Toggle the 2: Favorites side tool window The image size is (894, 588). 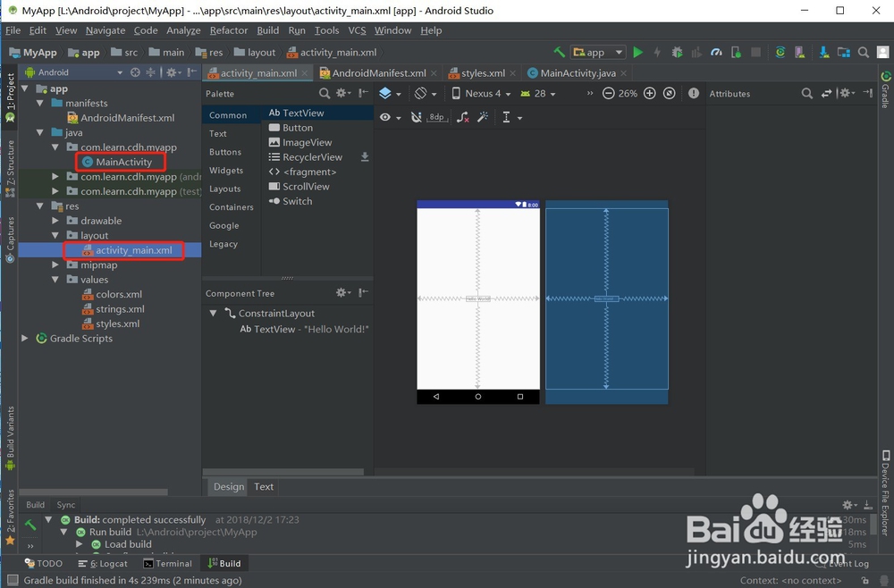click(x=10, y=517)
